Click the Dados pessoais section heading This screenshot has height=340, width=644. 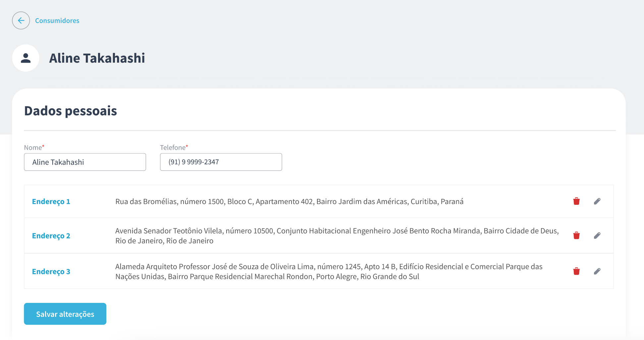(x=71, y=111)
